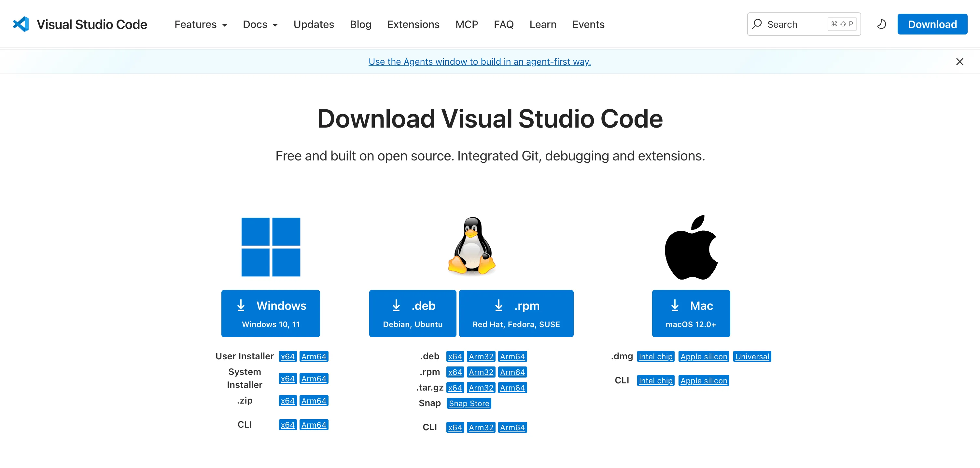Click the search magnifier icon
This screenshot has width=980, height=468.
point(757,24)
